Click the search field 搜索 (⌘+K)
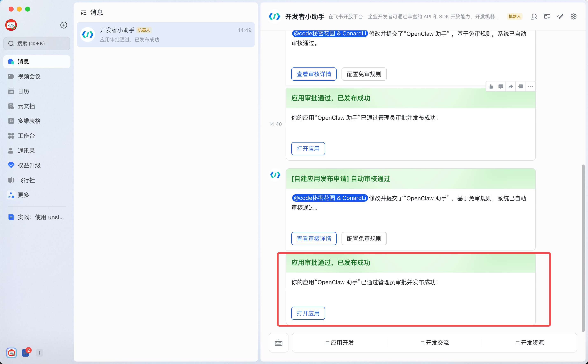This screenshot has width=588, height=364. tap(37, 44)
